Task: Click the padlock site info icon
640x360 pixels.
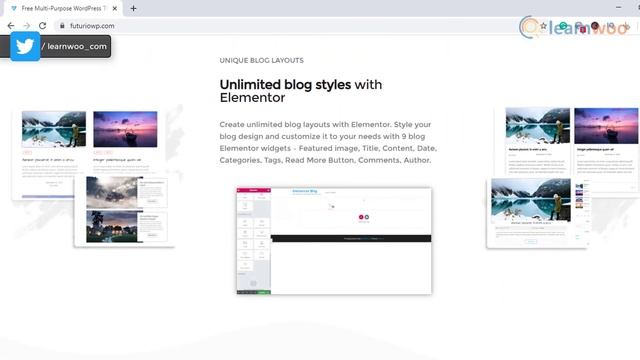Action: click(62, 25)
